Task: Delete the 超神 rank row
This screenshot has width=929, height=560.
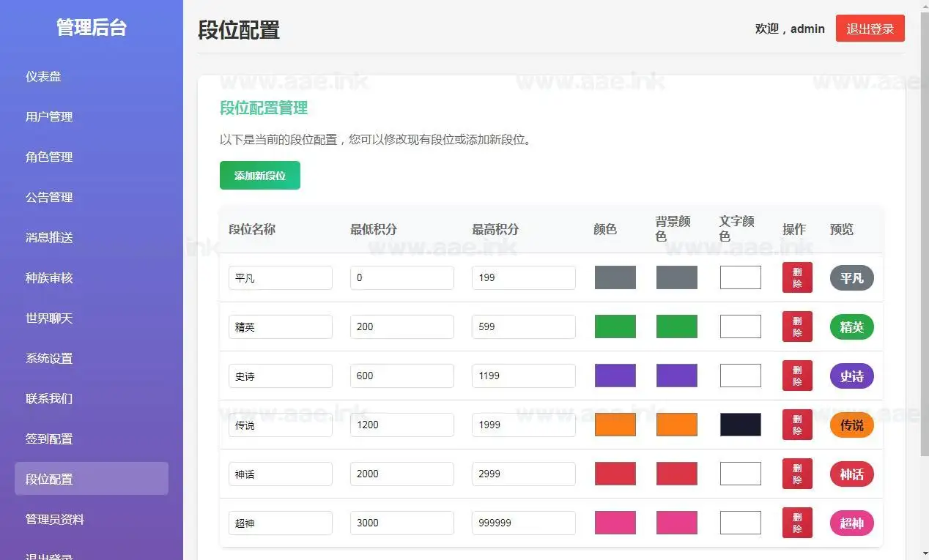Action: 796,523
